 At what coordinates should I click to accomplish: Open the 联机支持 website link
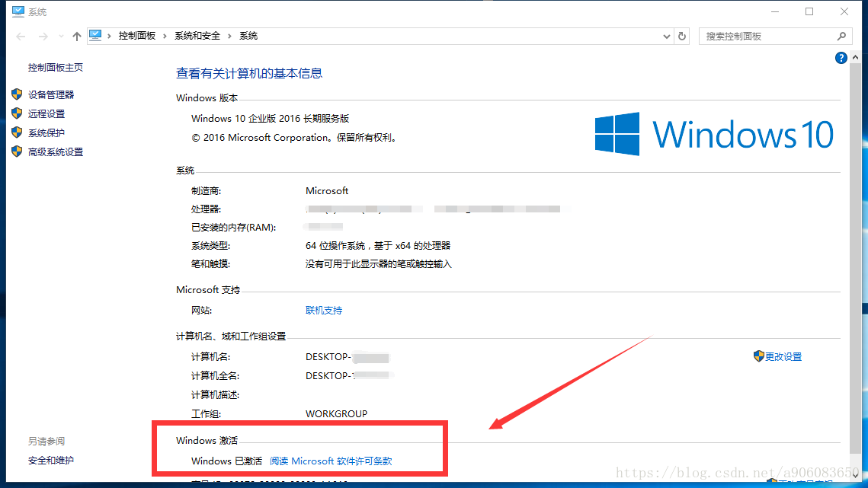coord(324,311)
